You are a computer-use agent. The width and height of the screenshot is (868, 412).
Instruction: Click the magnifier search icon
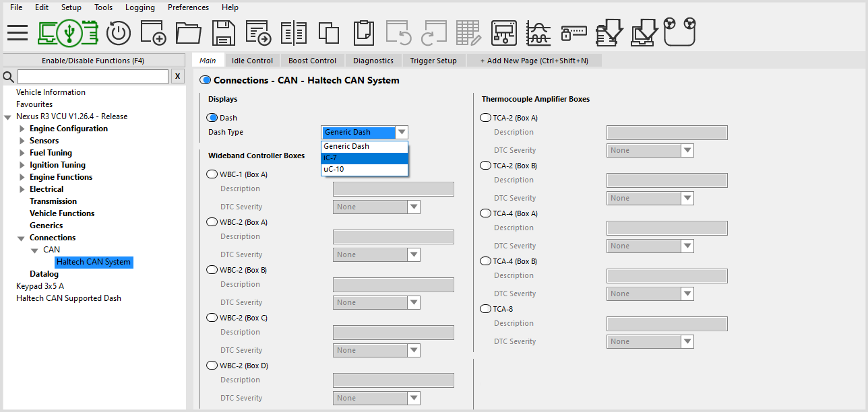[9, 76]
